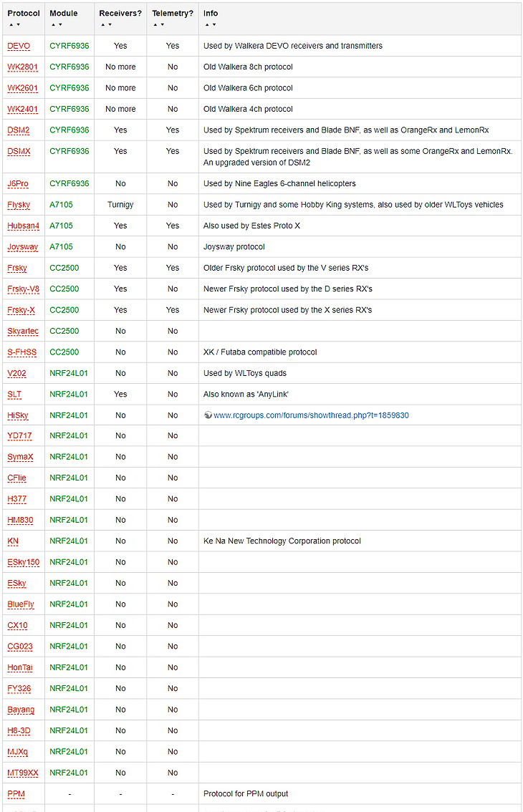Select the 'Turnigy' receivers cell in Flysky row
Image resolution: width=523 pixels, height=812 pixels.
[120, 205]
